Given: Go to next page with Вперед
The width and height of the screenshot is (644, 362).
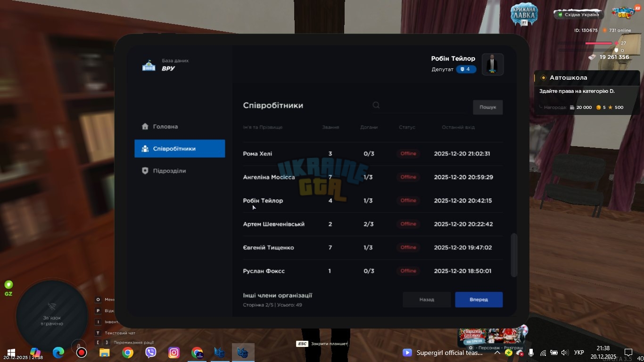Looking at the screenshot, I should click(x=479, y=299).
